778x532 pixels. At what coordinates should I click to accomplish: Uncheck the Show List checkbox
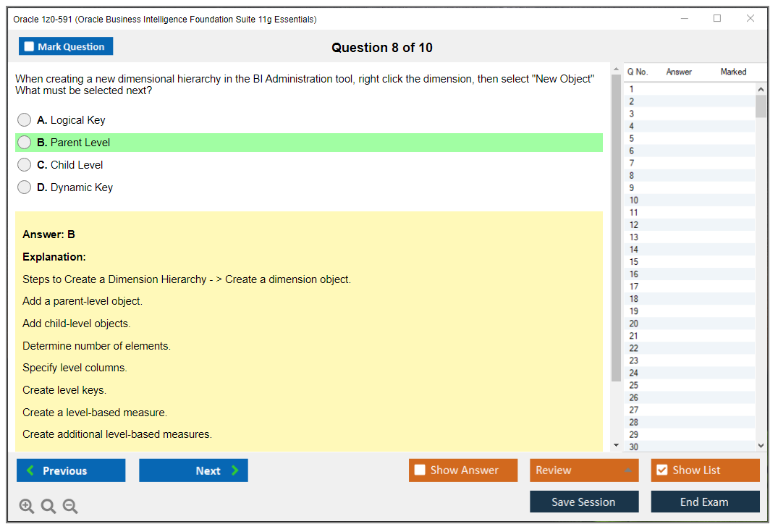[x=661, y=470]
